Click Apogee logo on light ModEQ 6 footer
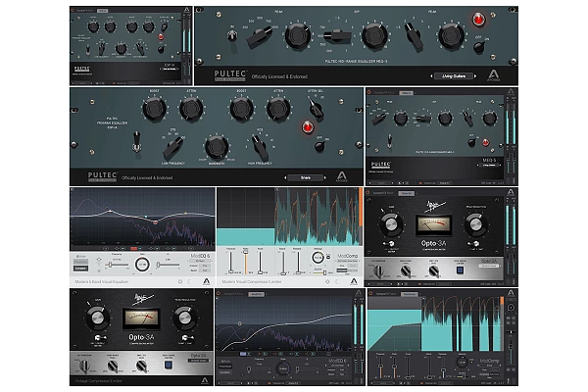588x392 pixels. (x=206, y=281)
